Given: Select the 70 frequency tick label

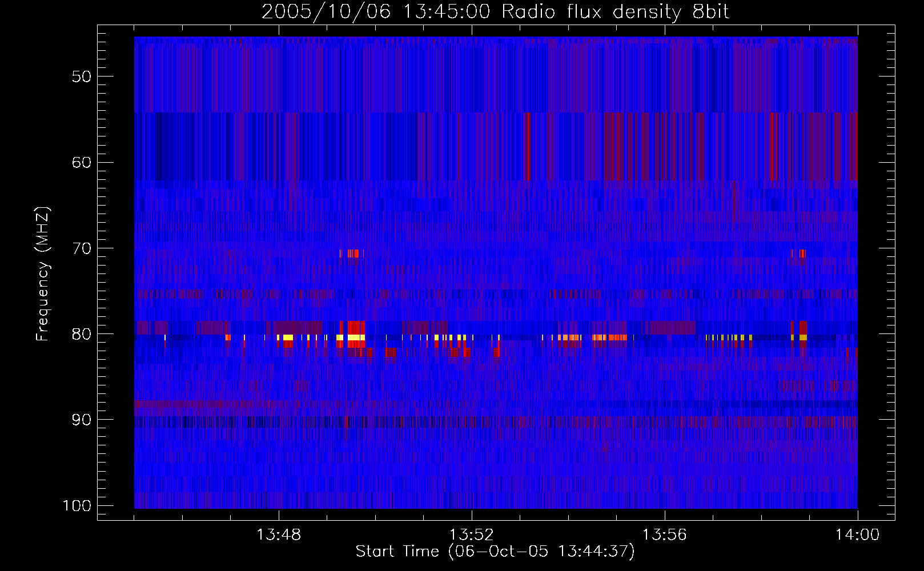Looking at the screenshot, I should point(82,248).
